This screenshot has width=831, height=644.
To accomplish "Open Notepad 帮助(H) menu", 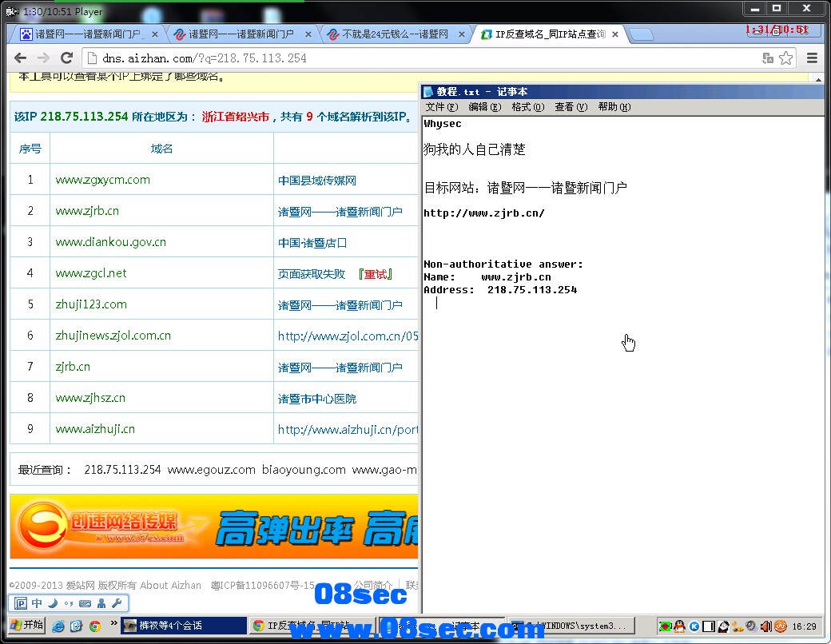I will coord(614,107).
